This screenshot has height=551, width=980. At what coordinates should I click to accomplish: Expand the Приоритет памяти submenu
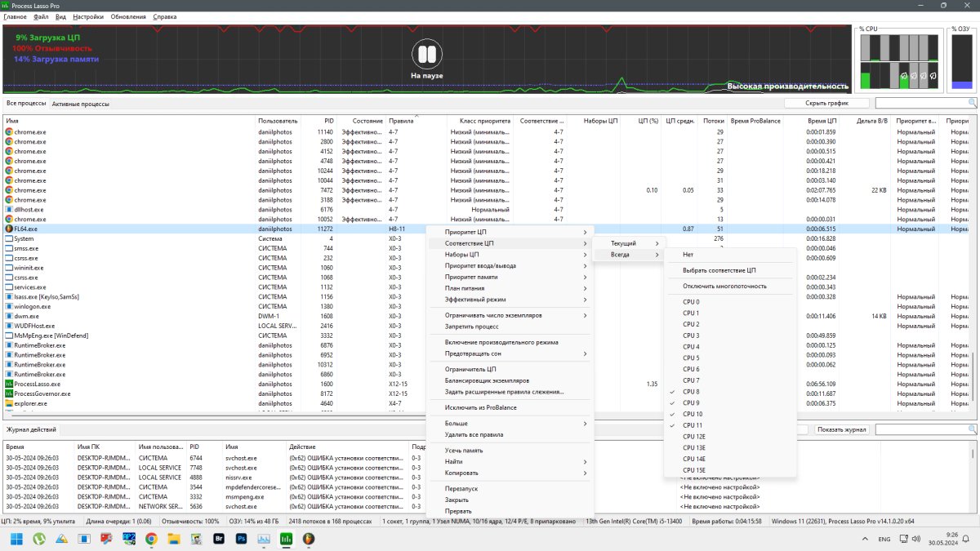point(509,277)
